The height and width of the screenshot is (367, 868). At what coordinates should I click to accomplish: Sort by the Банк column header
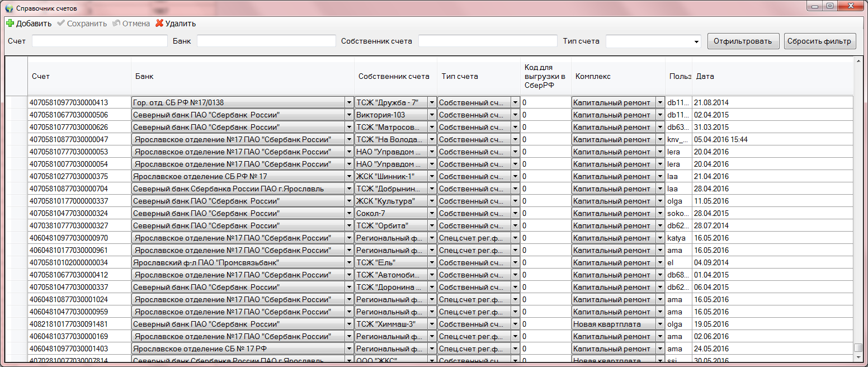click(x=144, y=77)
